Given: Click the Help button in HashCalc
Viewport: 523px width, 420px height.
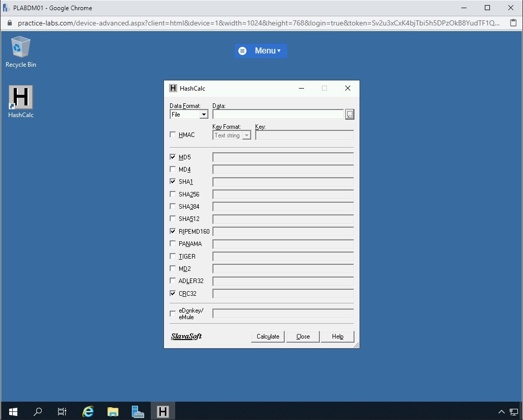Looking at the screenshot, I should (x=337, y=337).
